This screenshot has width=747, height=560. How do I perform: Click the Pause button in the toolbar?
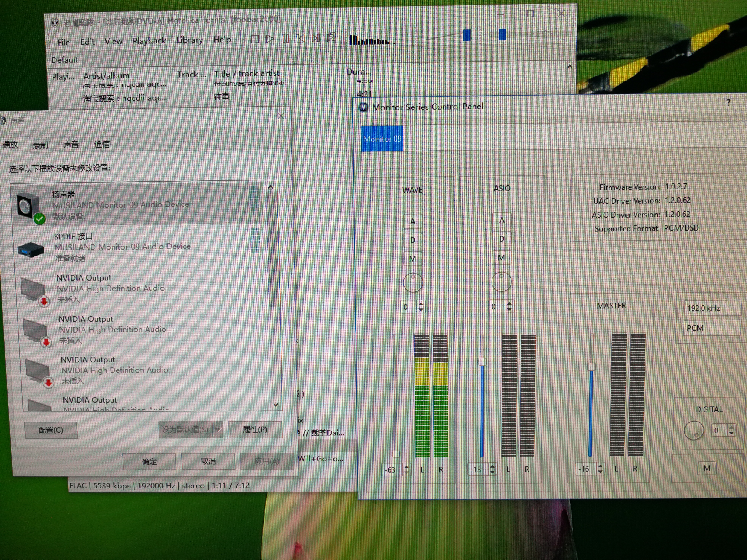(x=285, y=39)
